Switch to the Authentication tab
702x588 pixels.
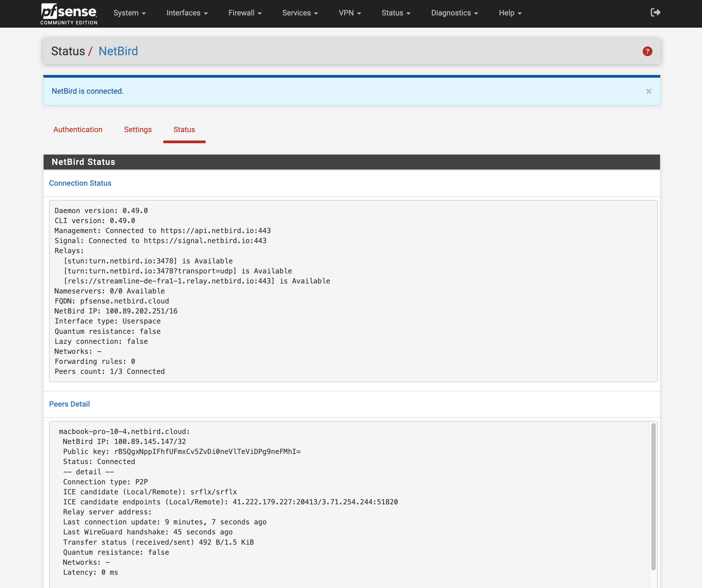click(78, 130)
